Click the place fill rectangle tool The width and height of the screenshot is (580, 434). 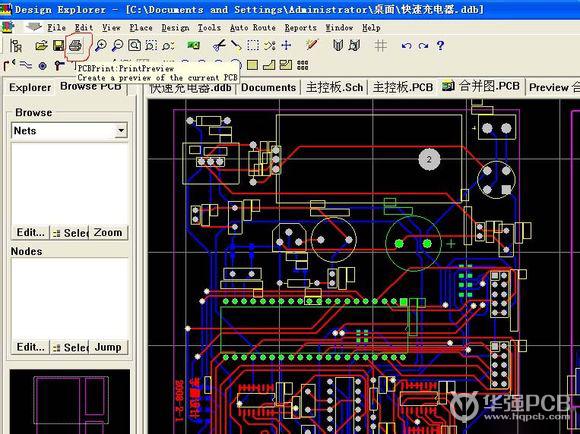(252, 65)
